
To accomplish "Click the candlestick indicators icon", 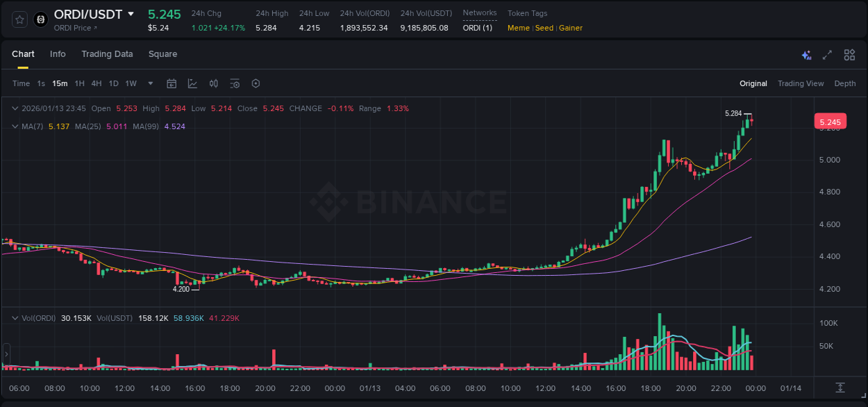I will (214, 83).
